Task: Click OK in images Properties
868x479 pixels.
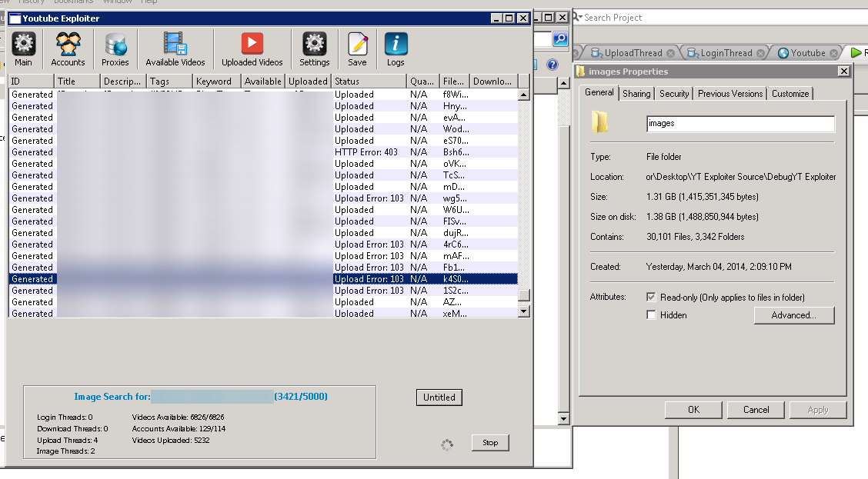Action: tap(693, 410)
